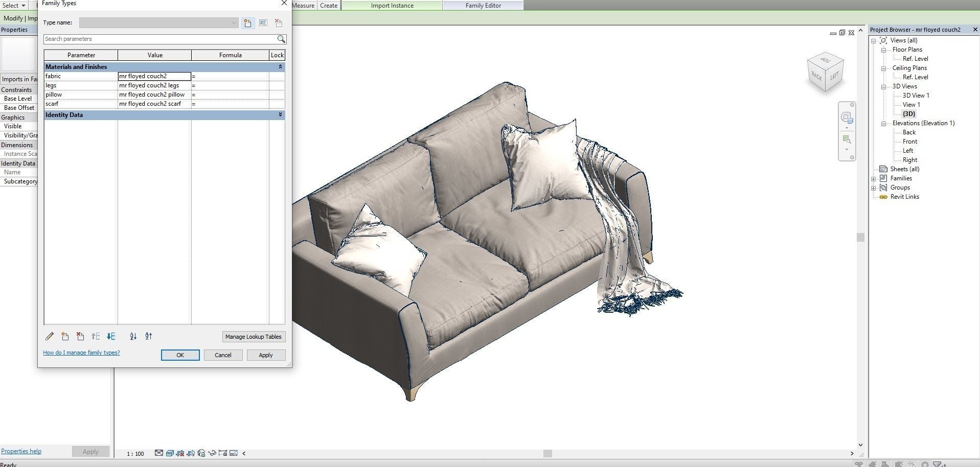980x467 pixels.
Task: Toggle Select Links icon in status bar
Action: [x=859, y=464]
